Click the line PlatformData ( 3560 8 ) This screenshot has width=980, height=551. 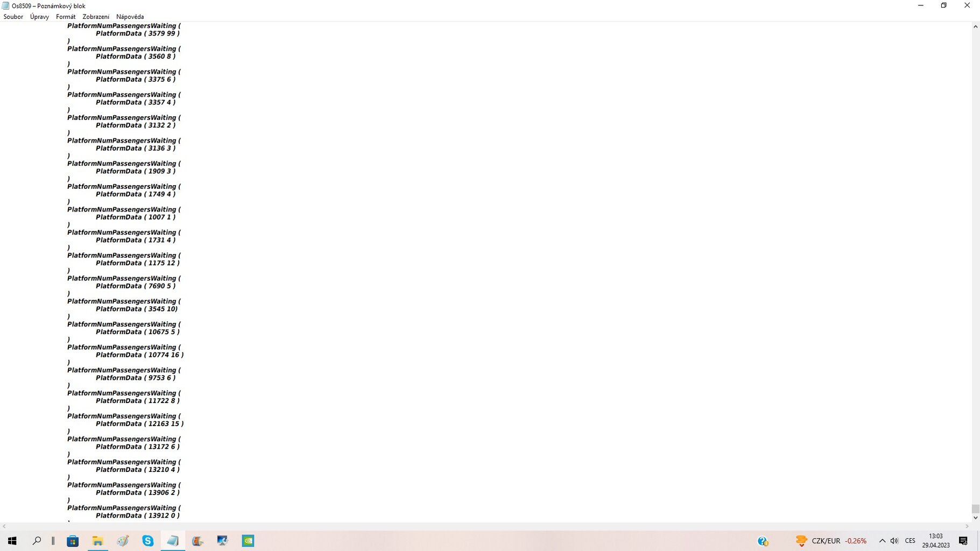(136, 56)
